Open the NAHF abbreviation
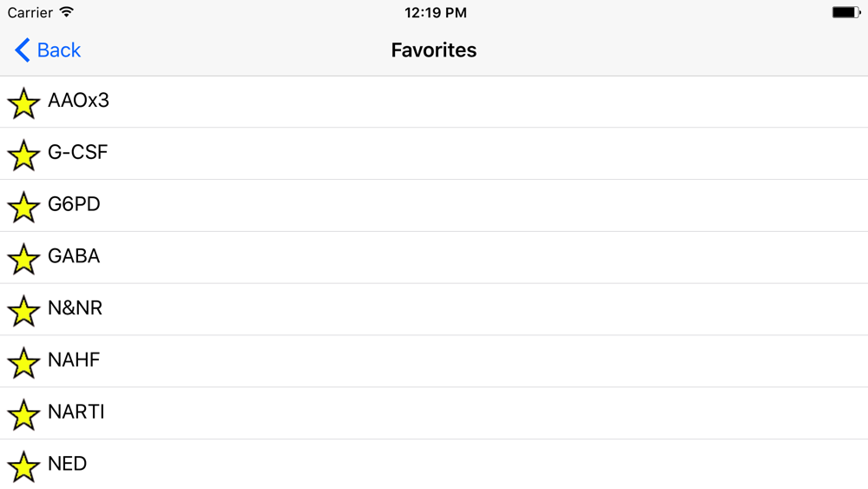 click(434, 361)
